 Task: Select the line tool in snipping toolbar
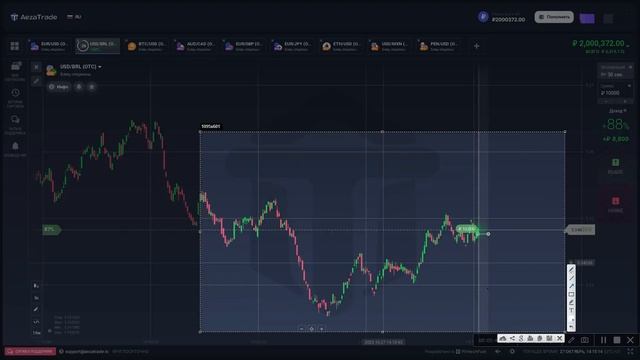pyautogui.click(x=571, y=279)
